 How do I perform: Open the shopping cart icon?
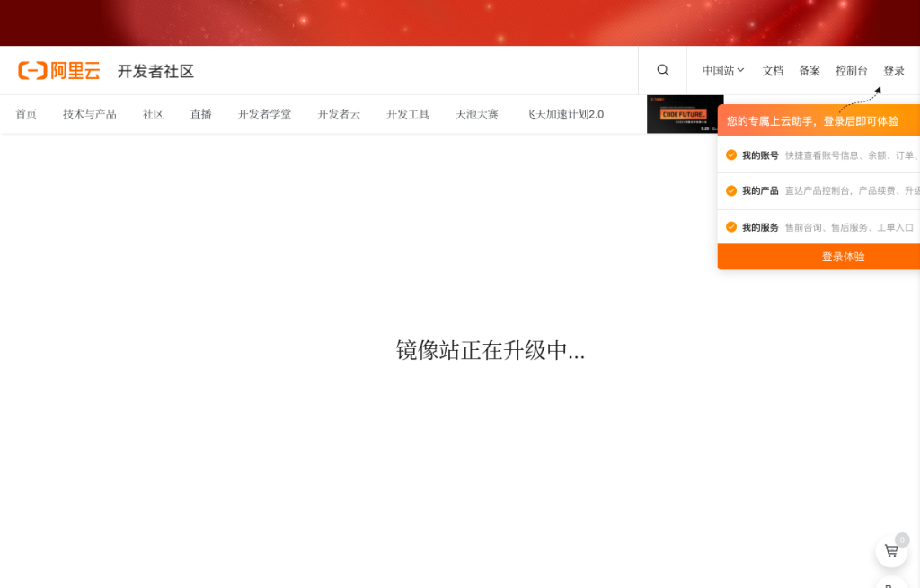click(891, 550)
